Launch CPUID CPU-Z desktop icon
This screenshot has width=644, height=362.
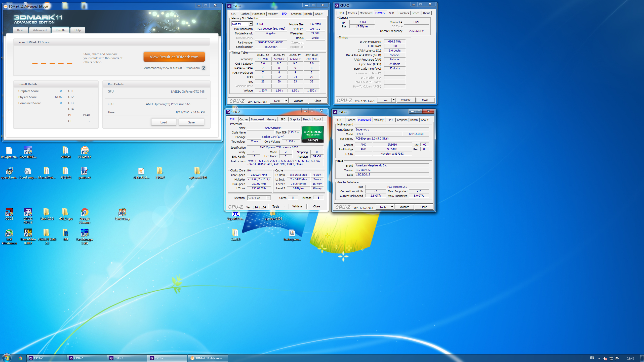pyautogui.click(x=28, y=216)
